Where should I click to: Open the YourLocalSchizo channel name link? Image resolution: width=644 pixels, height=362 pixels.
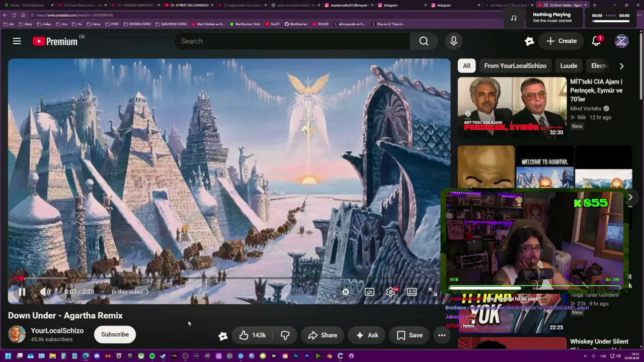coord(57,331)
